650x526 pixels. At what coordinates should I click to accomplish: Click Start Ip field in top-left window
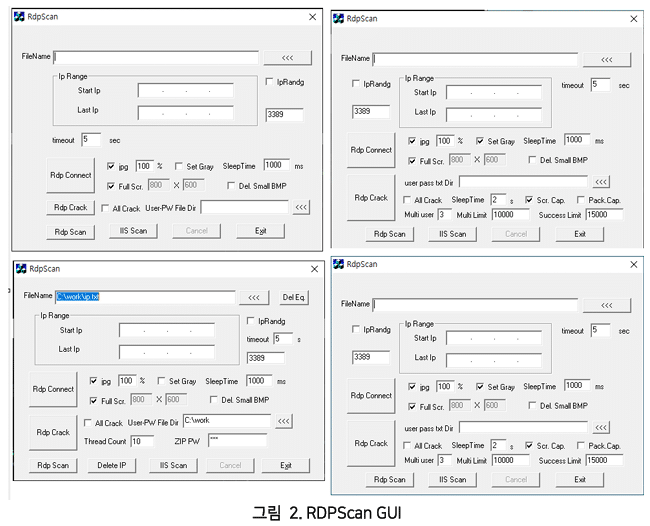pyautogui.click(x=186, y=91)
